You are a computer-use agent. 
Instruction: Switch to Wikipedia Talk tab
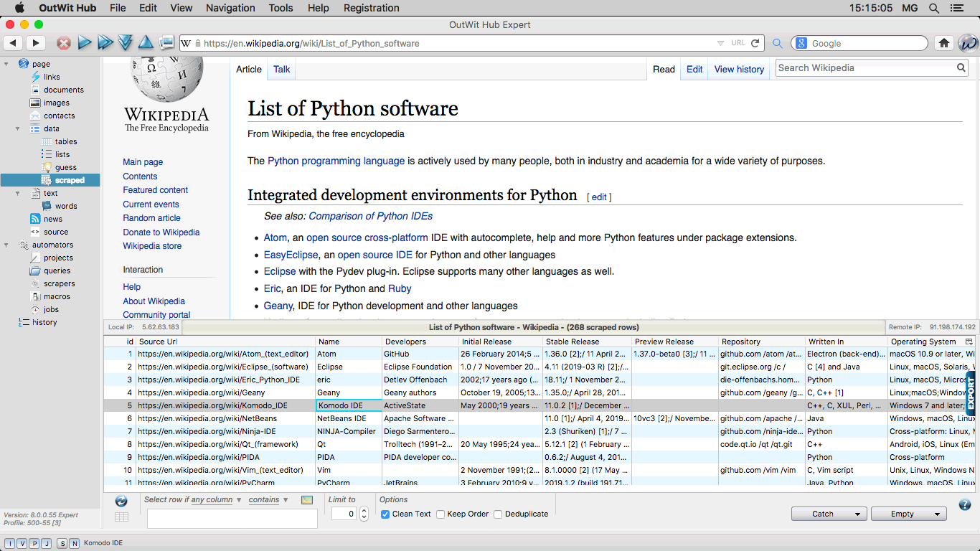coord(282,69)
